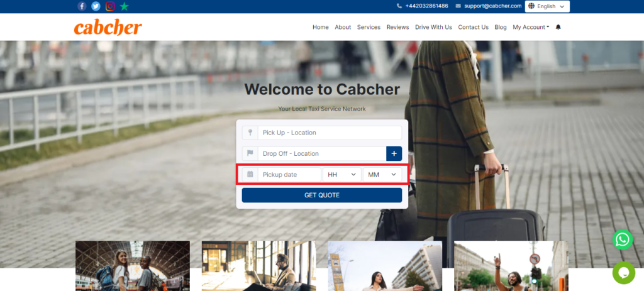Click the globe icon beside English
The height and width of the screenshot is (291, 644).
coord(531,6)
